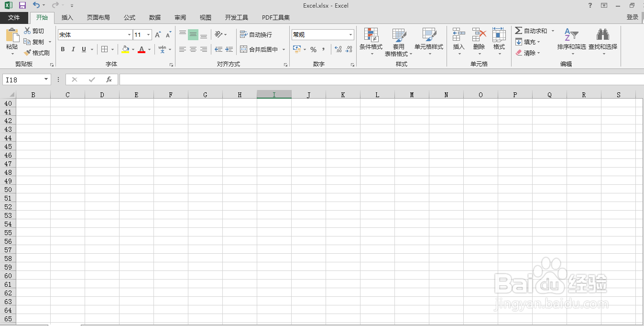Toggle bold formatting

pyautogui.click(x=63, y=49)
